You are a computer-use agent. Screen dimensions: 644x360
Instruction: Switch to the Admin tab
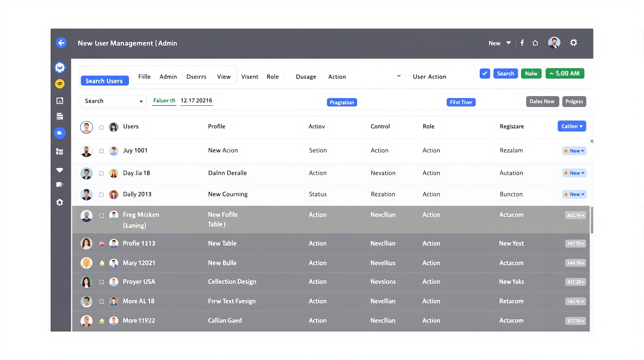pyautogui.click(x=168, y=77)
